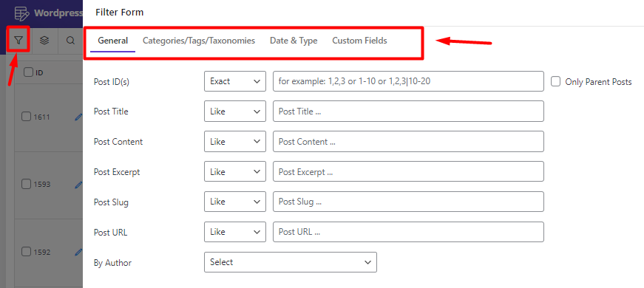Viewport: 644px width, 288px height.
Task: Focus the Post Slug input field
Action: pyautogui.click(x=408, y=202)
